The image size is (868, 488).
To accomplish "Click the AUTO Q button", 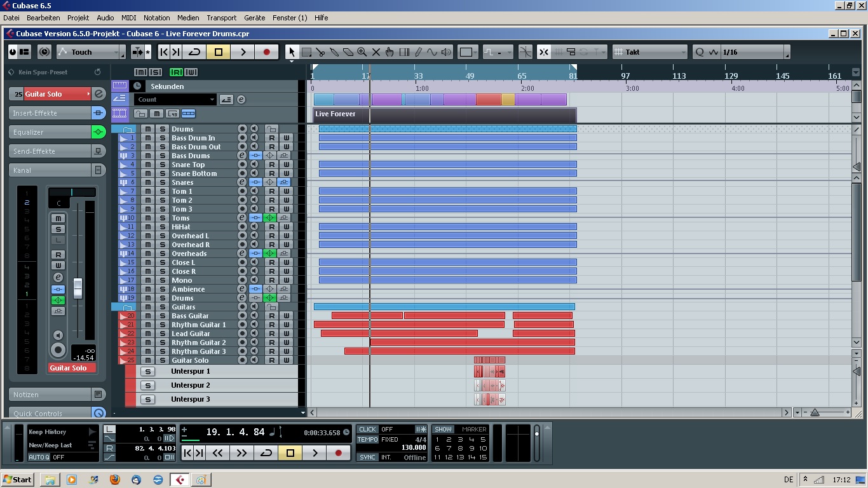I will point(39,457).
